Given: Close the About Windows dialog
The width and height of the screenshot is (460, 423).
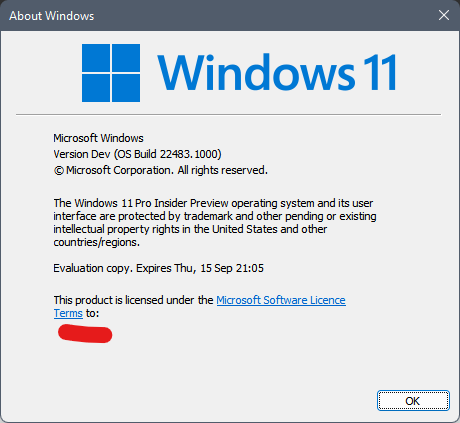Looking at the screenshot, I should pos(444,15).
